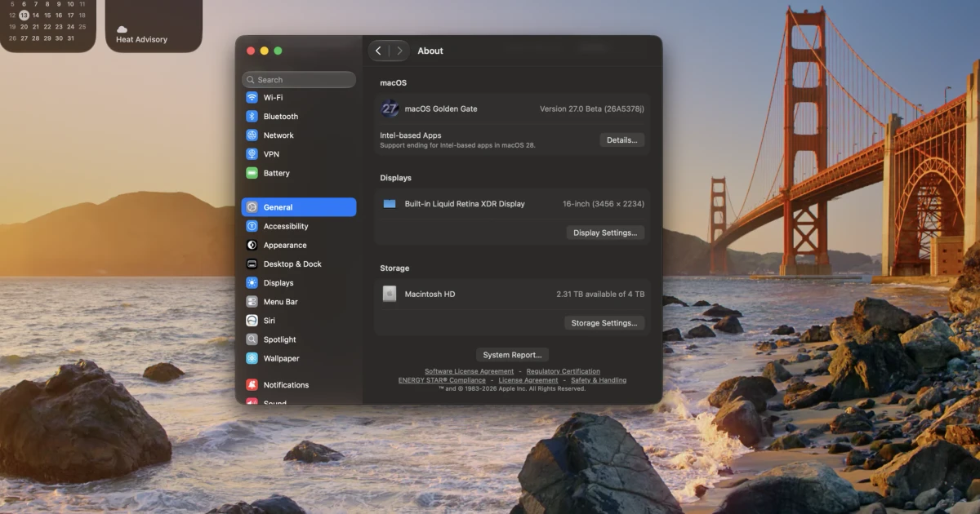The width and height of the screenshot is (980, 514).
Task: Open the Bluetooth settings row
Action: [299, 116]
